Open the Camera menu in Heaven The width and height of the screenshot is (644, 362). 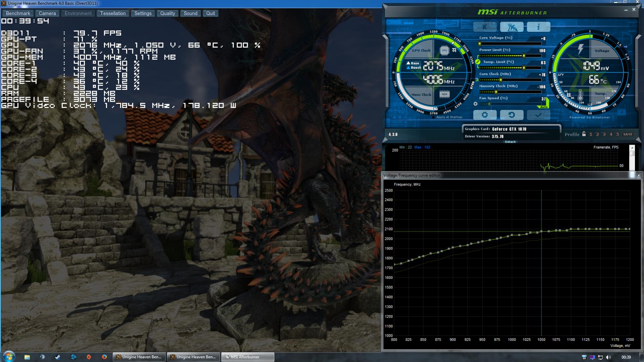(x=47, y=13)
